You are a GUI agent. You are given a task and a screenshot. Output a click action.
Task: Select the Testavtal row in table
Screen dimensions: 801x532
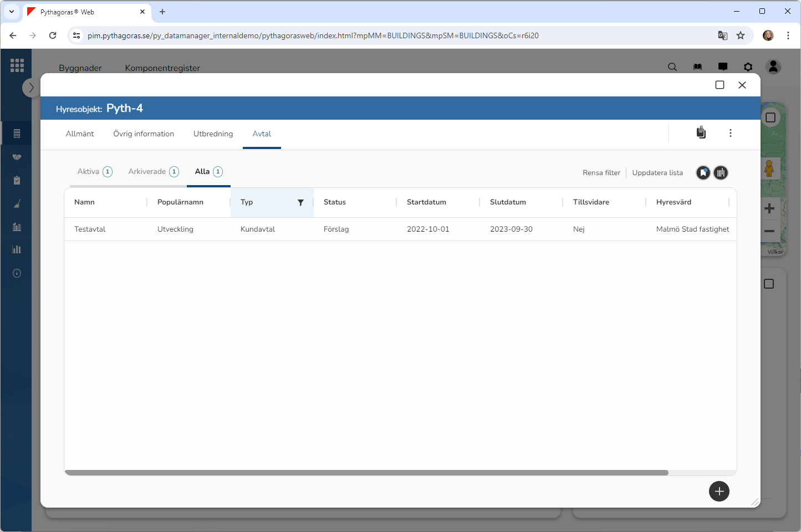point(90,229)
